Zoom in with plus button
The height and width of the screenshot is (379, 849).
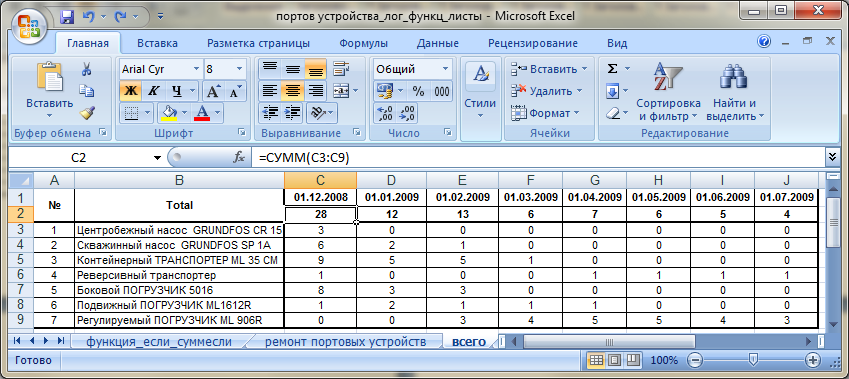click(812, 360)
